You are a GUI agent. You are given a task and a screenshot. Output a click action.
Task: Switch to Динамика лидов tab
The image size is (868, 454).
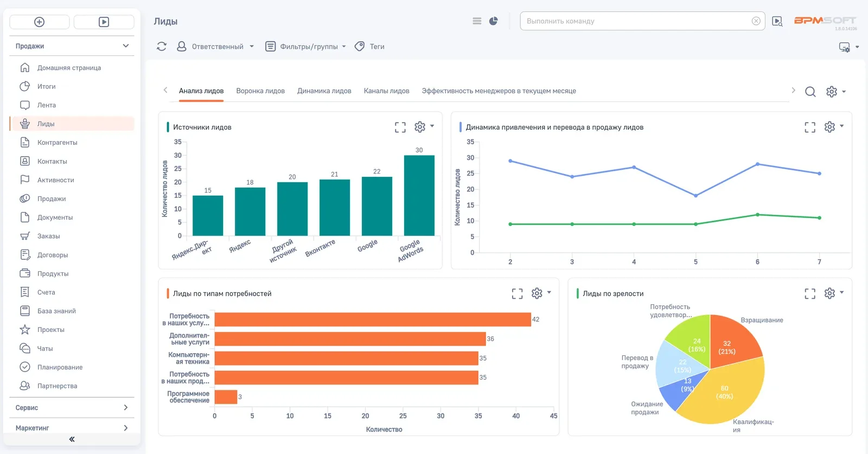coord(324,91)
